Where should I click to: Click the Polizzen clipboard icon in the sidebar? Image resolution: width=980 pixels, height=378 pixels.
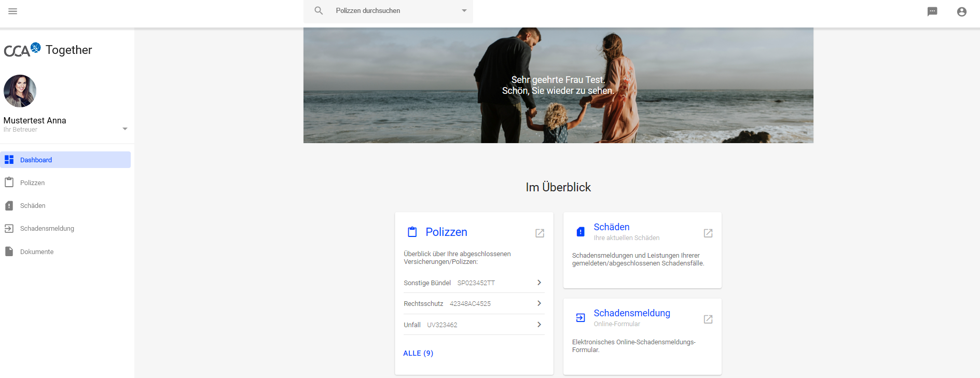coord(9,183)
